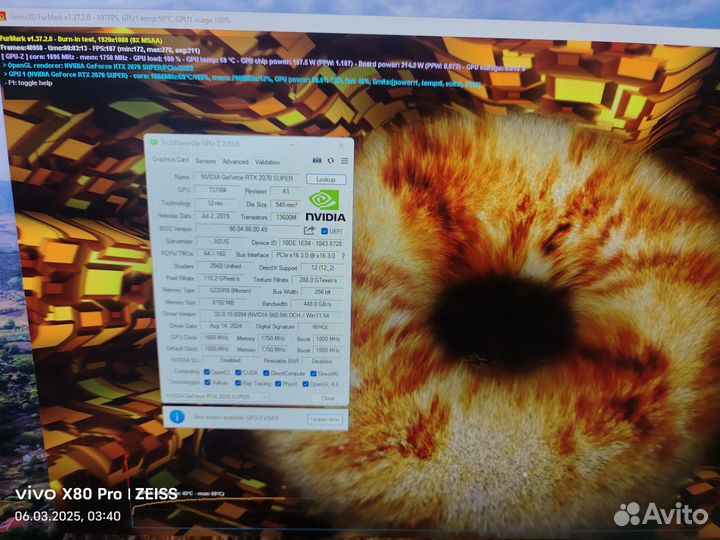
Task: Click the Subvendor field showing ASUS
Action: (221, 241)
